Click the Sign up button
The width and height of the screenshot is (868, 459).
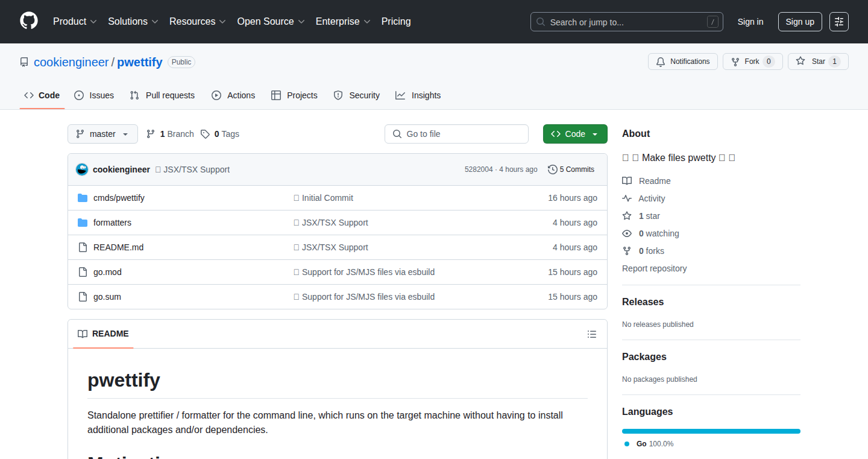click(x=800, y=22)
